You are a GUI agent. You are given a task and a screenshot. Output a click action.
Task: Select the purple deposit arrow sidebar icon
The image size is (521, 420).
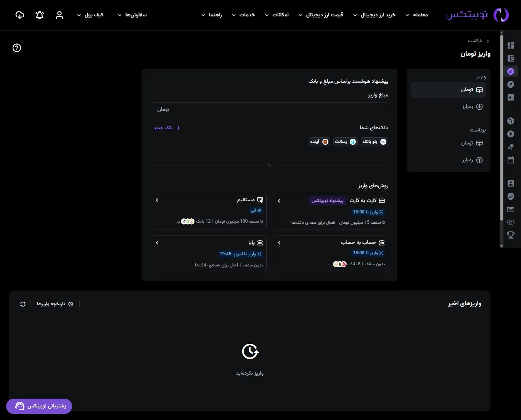(x=511, y=72)
